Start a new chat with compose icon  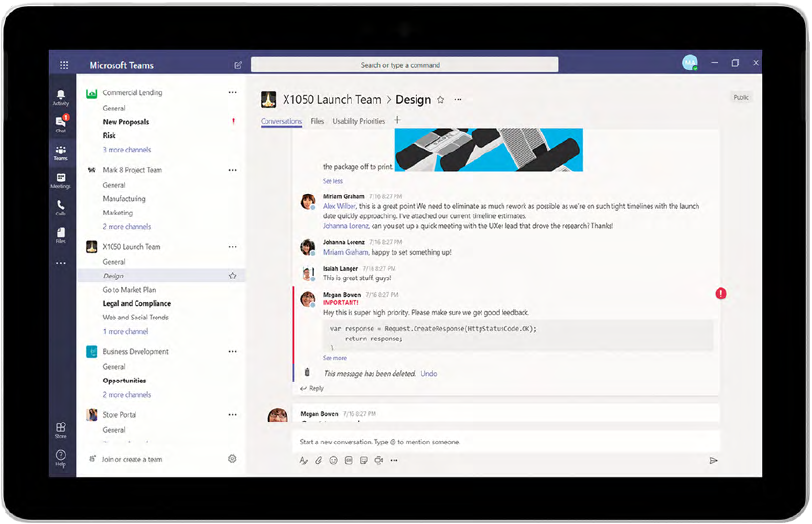click(238, 65)
